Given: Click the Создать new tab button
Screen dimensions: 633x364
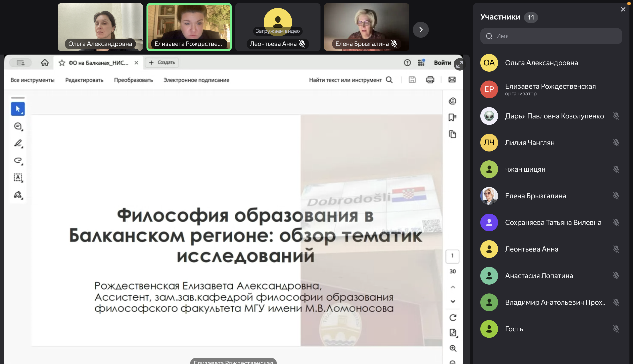Looking at the screenshot, I should (162, 63).
